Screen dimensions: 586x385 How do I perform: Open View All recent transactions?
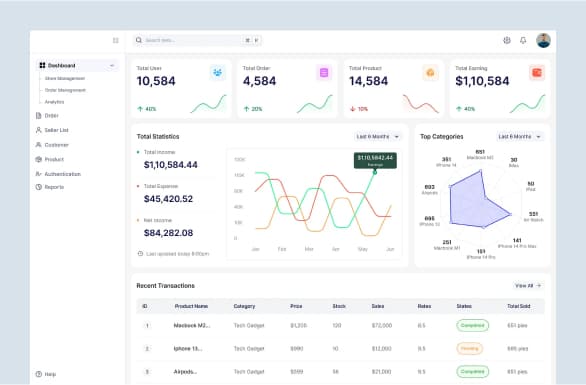(x=528, y=286)
